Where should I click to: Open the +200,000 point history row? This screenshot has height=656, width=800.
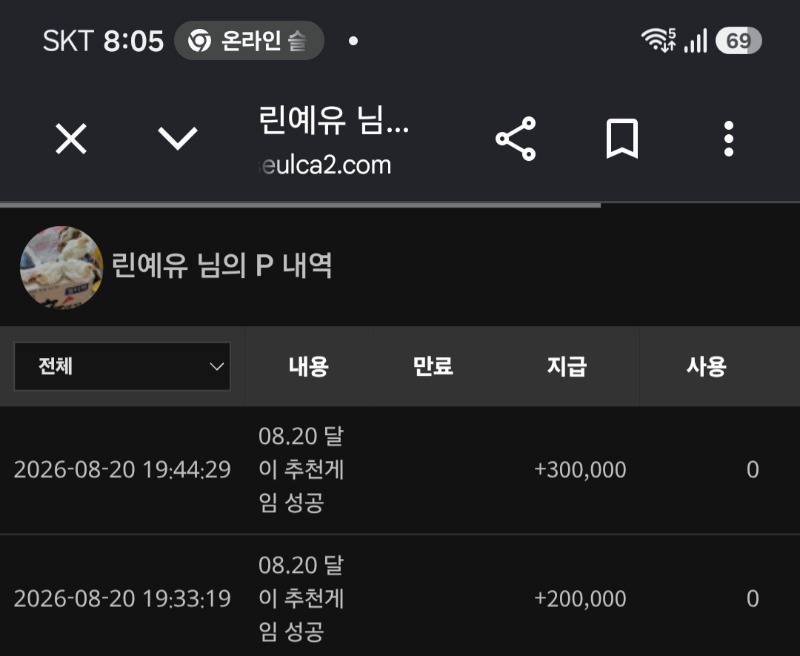[x=400, y=596]
